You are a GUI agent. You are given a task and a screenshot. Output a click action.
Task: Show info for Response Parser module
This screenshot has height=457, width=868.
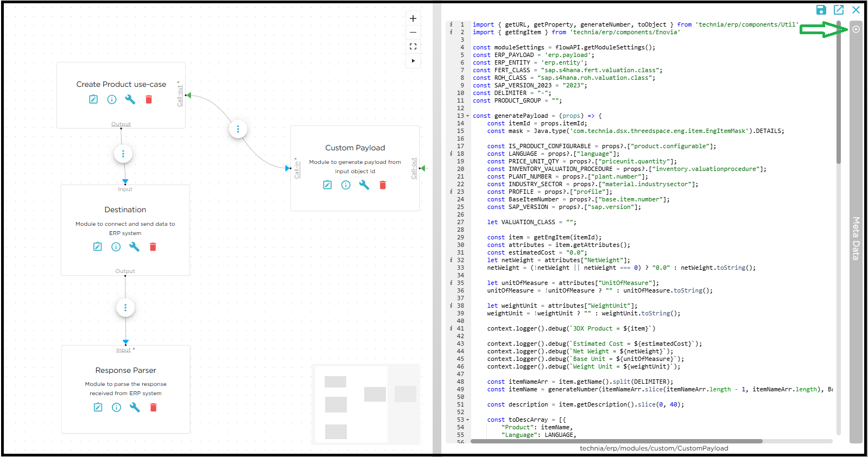[x=116, y=408]
